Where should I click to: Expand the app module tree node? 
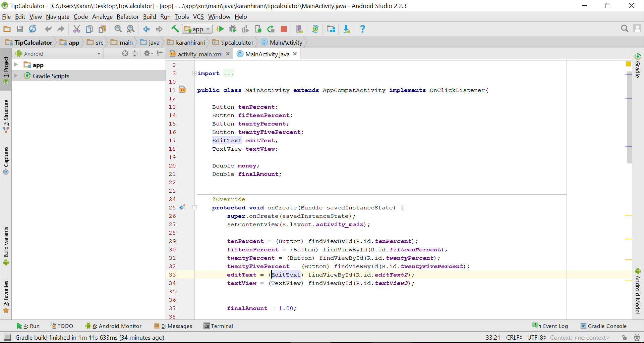16,64
